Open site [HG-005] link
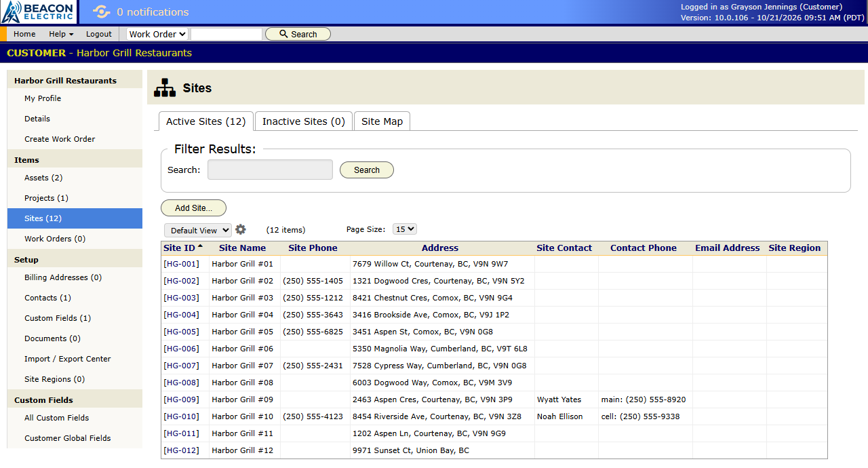 pyautogui.click(x=181, y=332)
